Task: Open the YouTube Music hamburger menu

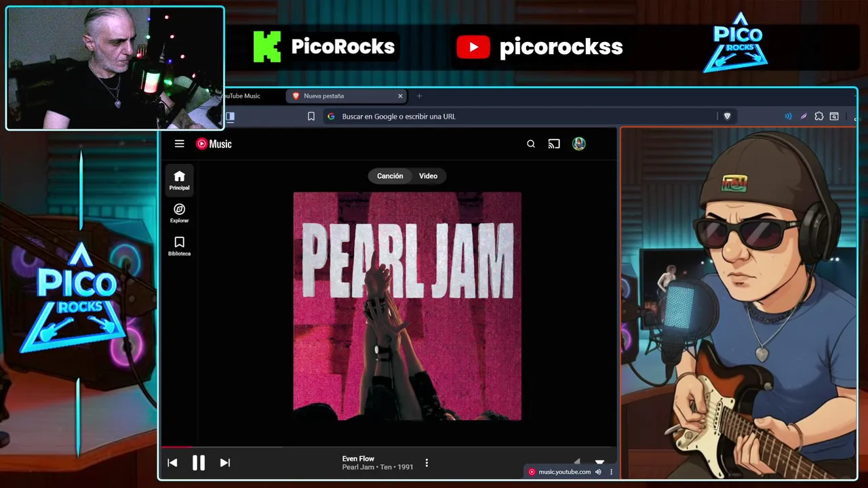Action: 179,144
